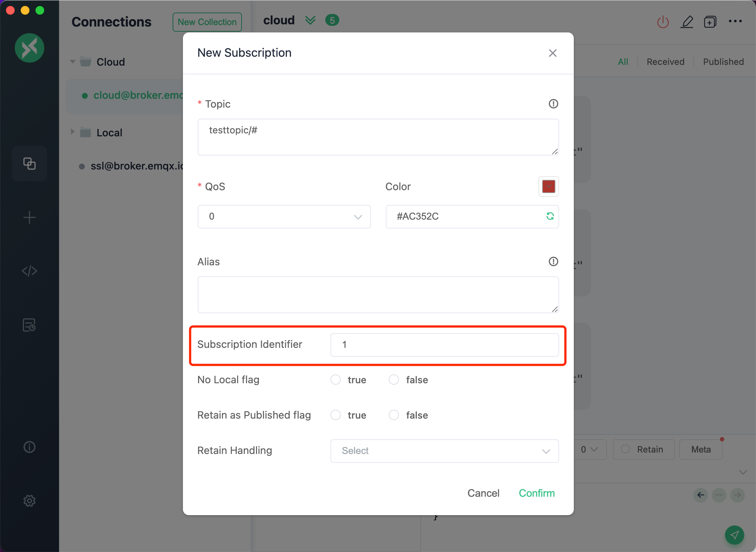Click the code bracket icon in sidebar
Image resolution: width=756 pixels, height=552 pixels.
coord(30,271)
